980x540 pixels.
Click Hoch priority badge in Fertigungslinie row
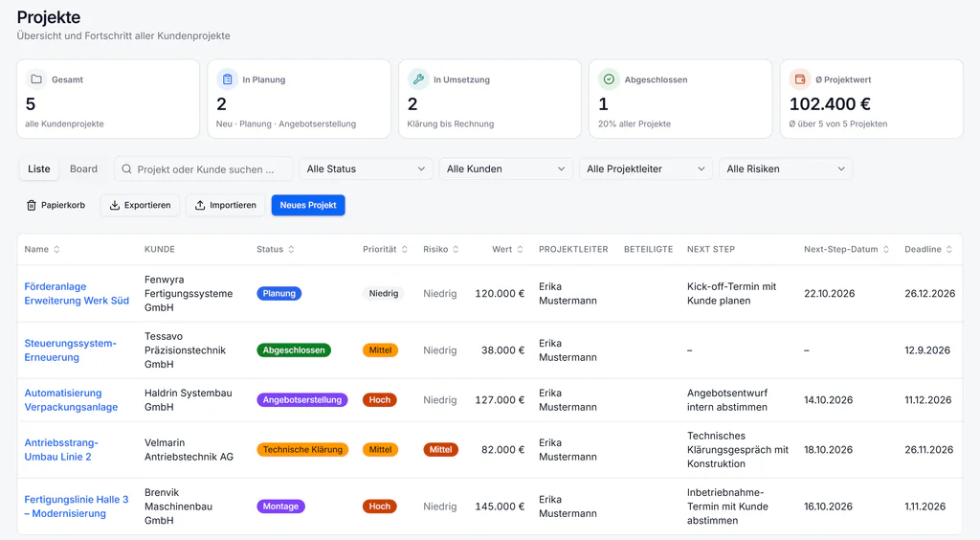click(379, 506)
